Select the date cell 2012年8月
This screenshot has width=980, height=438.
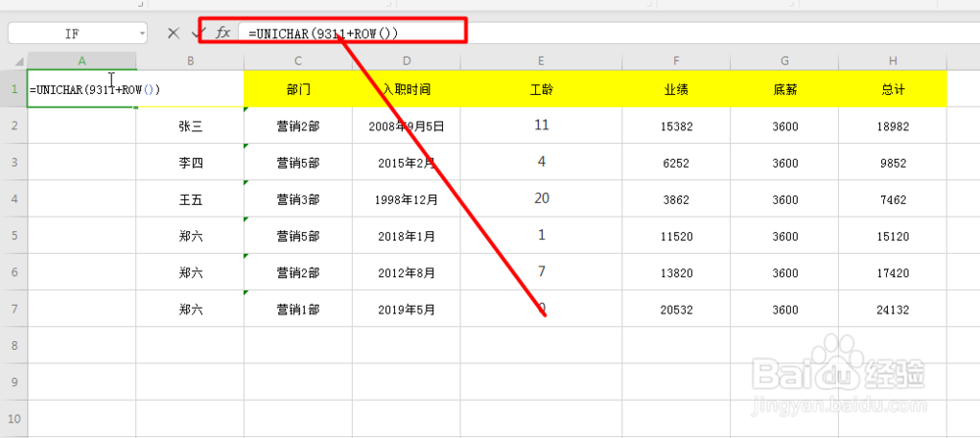[407, 272]
